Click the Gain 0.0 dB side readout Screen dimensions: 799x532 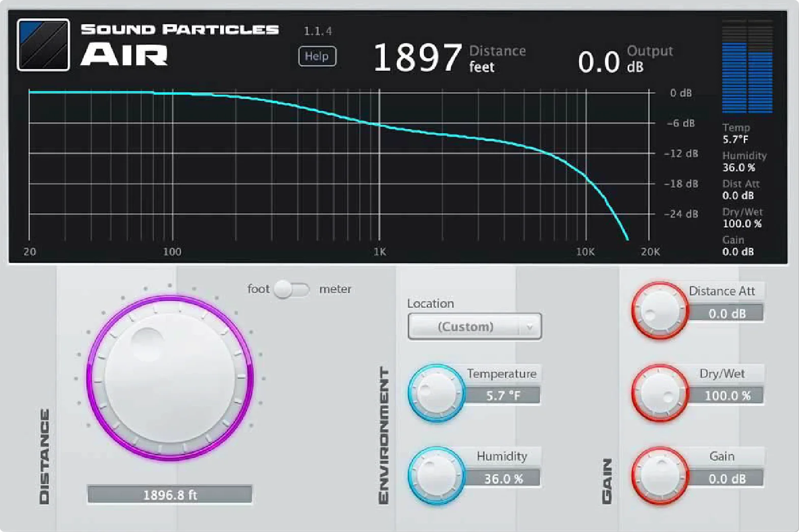(x=738, y=245)
